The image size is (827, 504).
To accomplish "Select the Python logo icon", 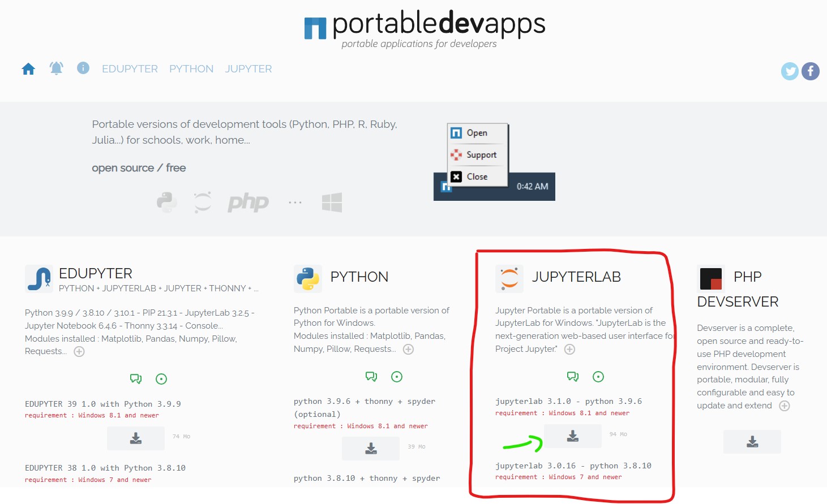I will coord(307,278).
